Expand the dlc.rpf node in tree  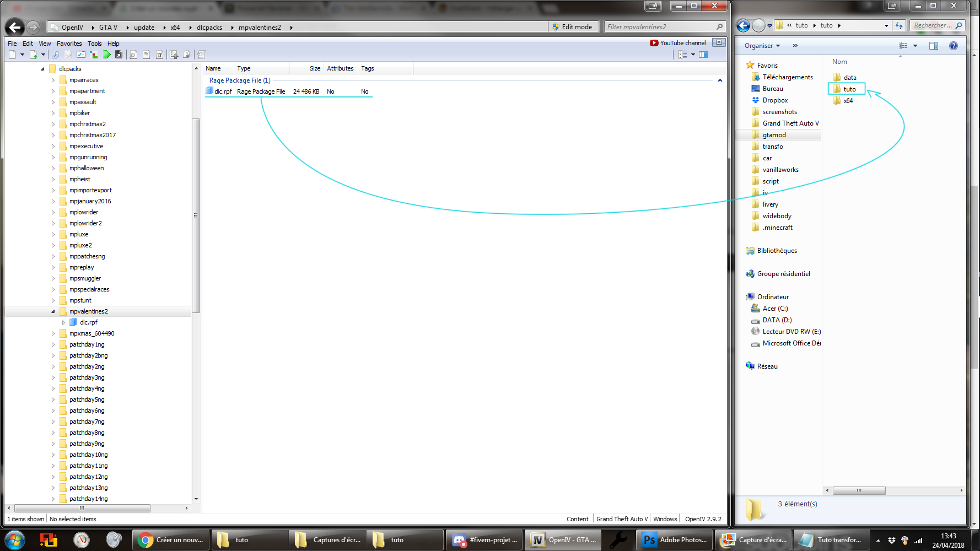[x=63, y=322]
